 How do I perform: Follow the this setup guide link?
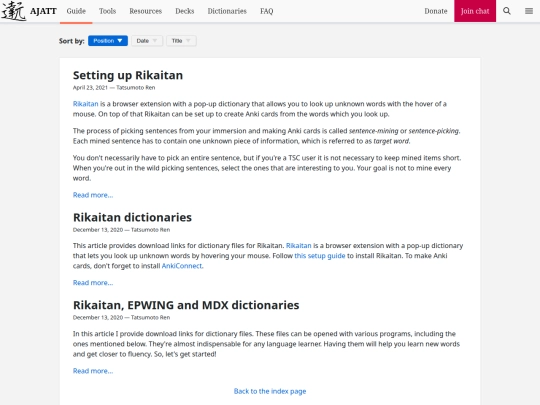pyautogui.click(x=320, y=256)
